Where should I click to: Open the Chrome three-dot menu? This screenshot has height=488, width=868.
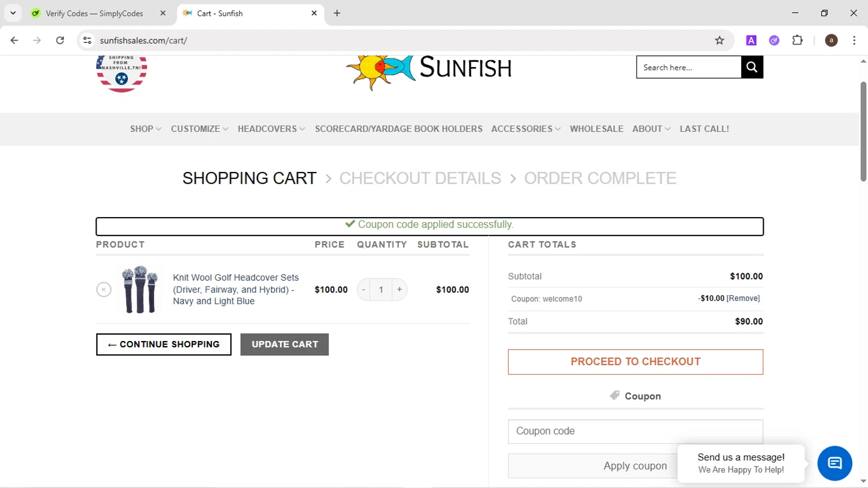854,41
